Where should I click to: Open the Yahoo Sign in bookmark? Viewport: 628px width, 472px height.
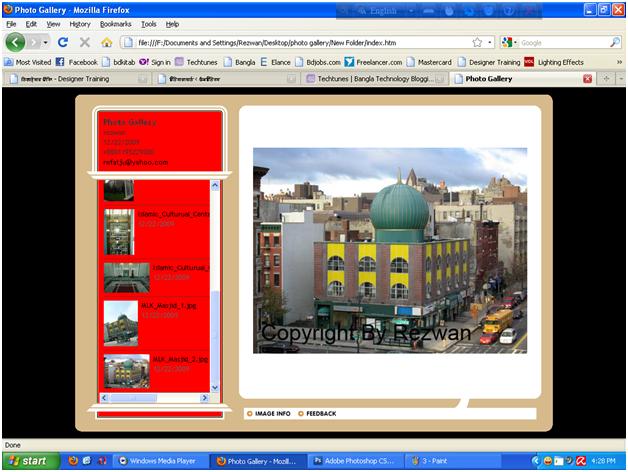pyautogui.click(x=155, y=62)
